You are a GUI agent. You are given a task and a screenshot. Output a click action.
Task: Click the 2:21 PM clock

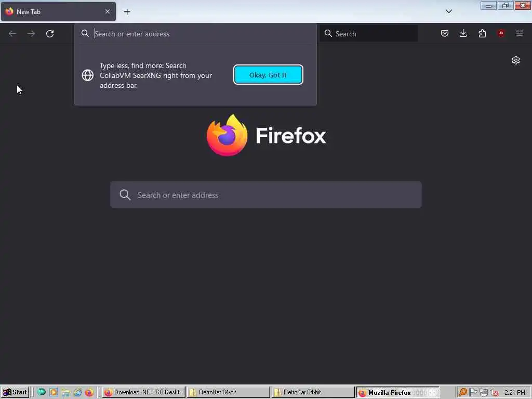click(514, 393)
